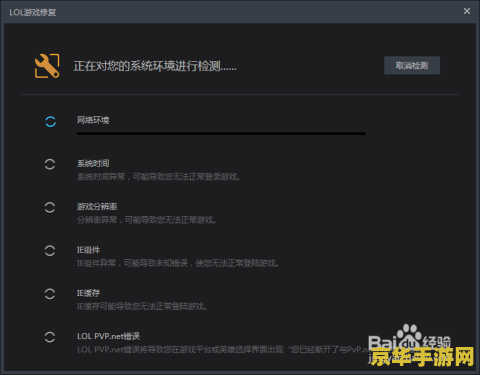This screenshot has height=375, width=480.
Task: Click the spinner icon beside IE缓存
Action: (50, 294)
